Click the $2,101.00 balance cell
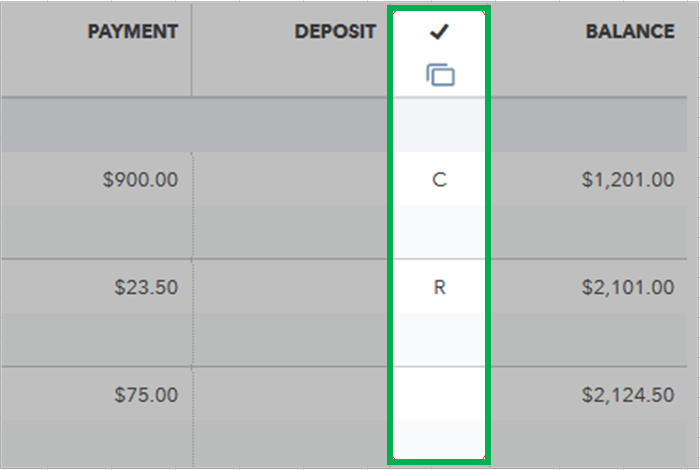Screen dimensions: 700x470 pyautogui.click(x=627, y=288)
